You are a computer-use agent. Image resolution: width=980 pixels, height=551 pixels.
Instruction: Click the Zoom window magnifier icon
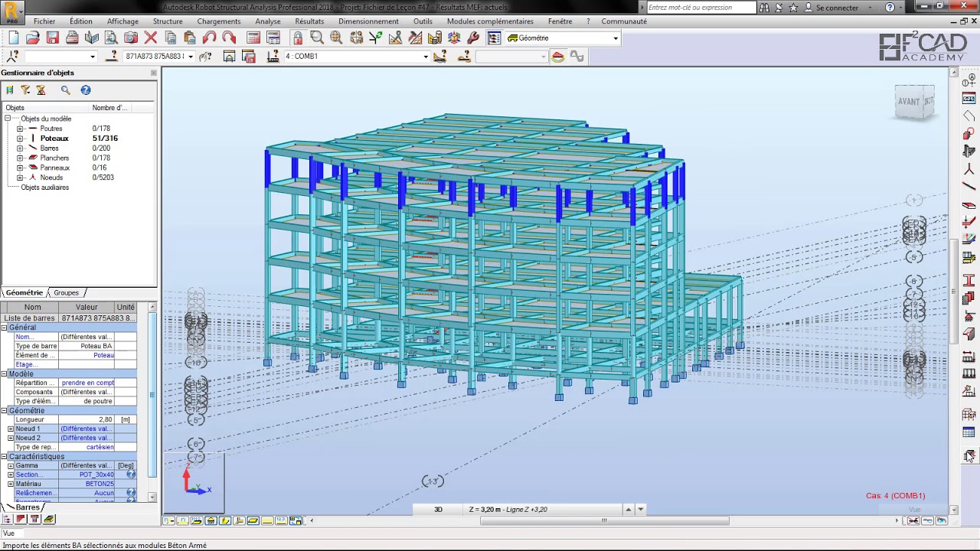317,37
